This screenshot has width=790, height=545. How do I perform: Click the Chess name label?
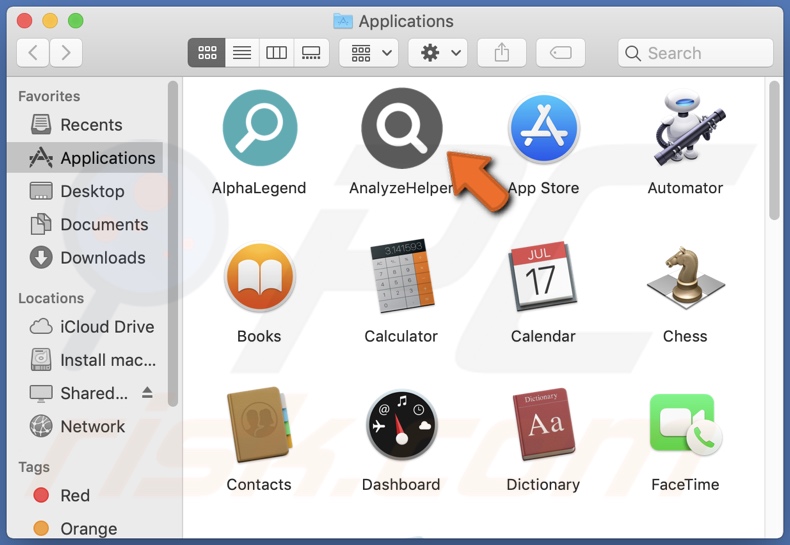tap(685, 336)
